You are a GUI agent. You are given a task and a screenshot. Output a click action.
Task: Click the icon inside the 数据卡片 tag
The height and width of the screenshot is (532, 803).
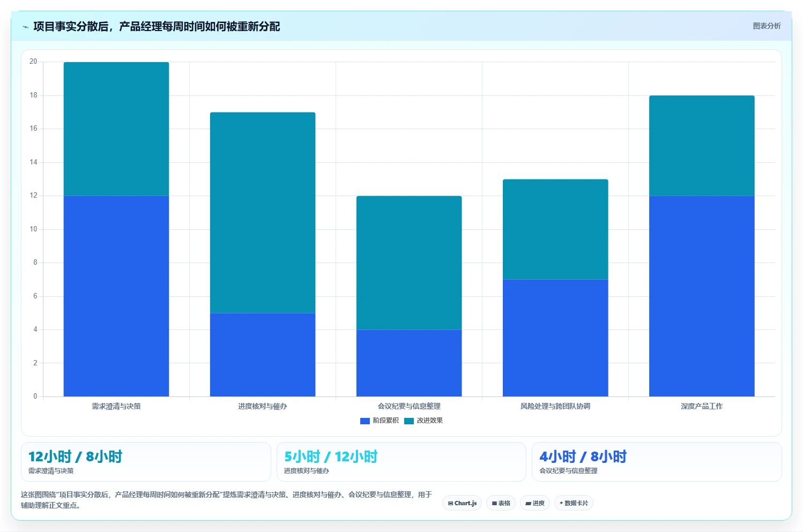coord(561,503)
